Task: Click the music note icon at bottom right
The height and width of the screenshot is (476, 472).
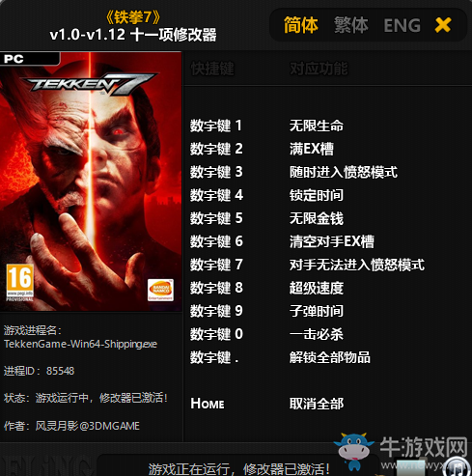Action: point(458,467)
